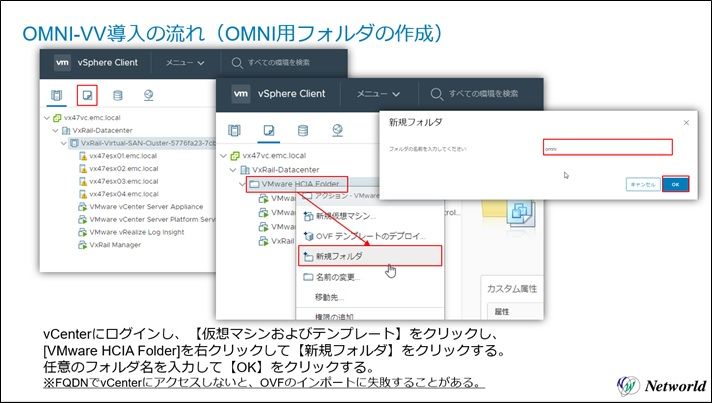Open the Networking view in front vSphere window
The width and height of the screenshot is (712, 403).
point(337,131)
